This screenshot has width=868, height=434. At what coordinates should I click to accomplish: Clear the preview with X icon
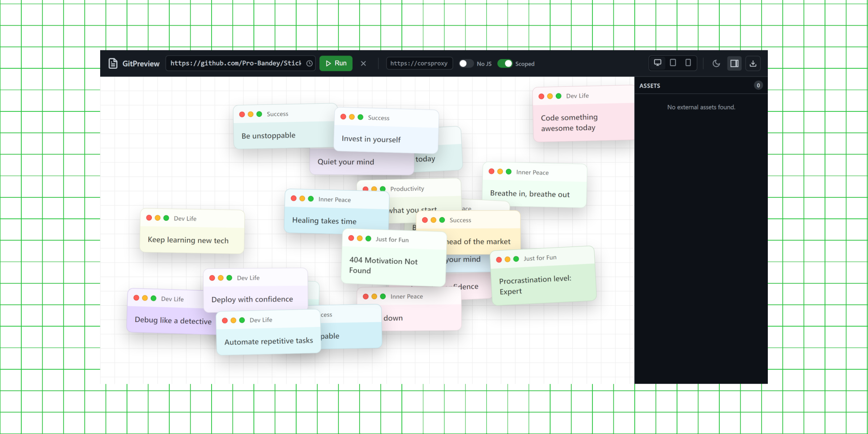coord(363,64)
